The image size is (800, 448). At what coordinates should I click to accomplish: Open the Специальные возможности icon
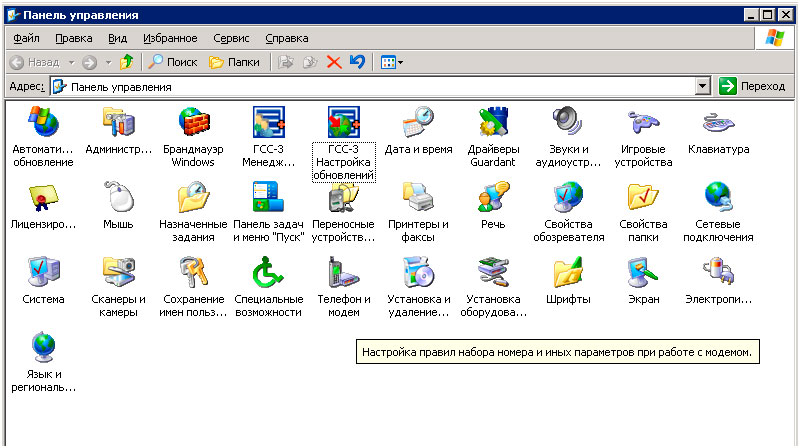coord(268,272)
